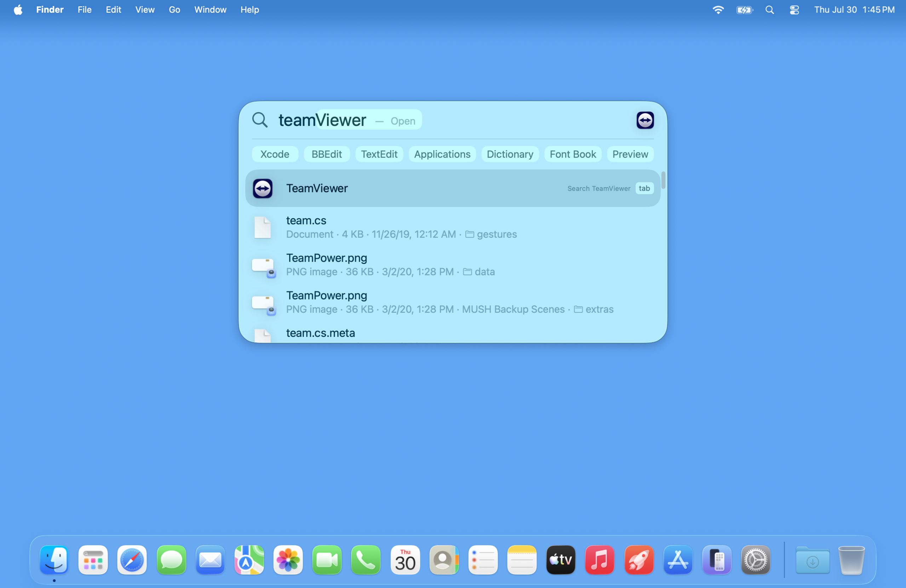Open Messages from the Dock
Viewport: 906px width, 588px height.
(x=171, y=560)
